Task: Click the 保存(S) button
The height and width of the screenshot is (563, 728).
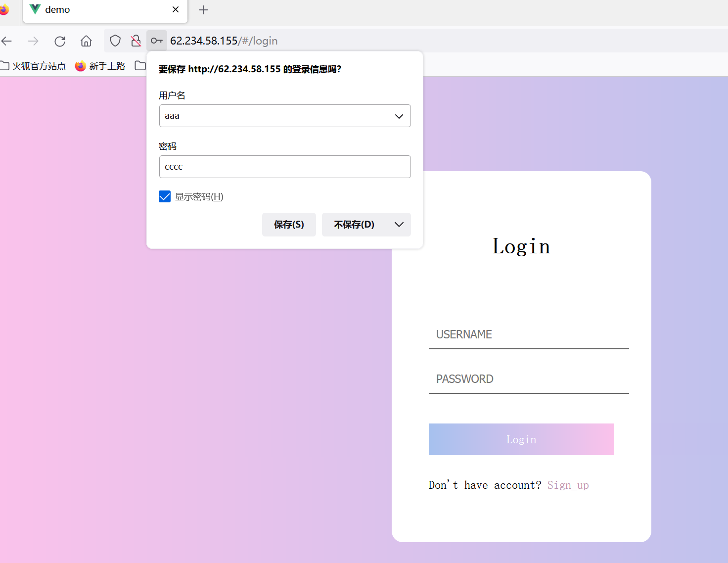Action: click(x=289, y=225)
